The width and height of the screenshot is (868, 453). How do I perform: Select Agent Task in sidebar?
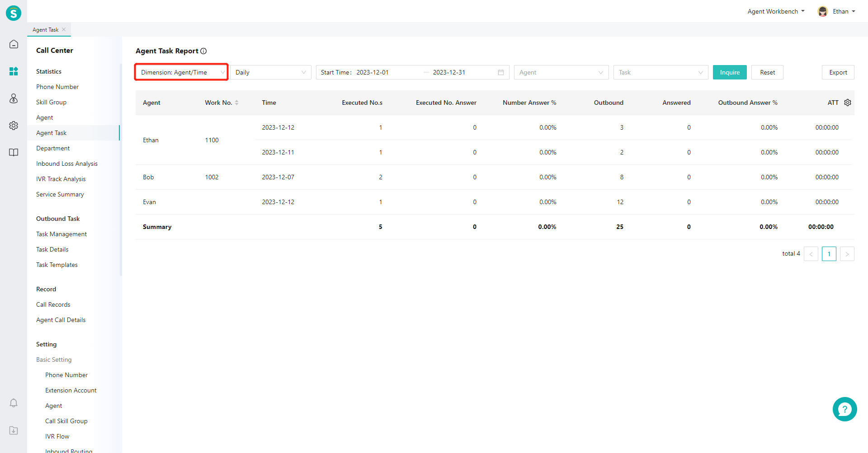(x=73, y=133)
